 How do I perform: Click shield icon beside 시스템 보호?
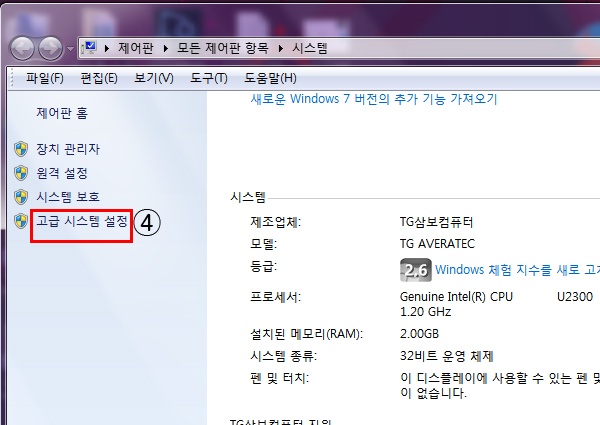(21, 197)
